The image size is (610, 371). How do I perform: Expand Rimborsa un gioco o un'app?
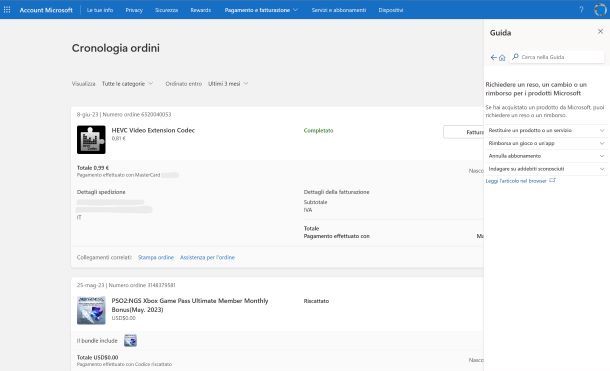point(547,143)
